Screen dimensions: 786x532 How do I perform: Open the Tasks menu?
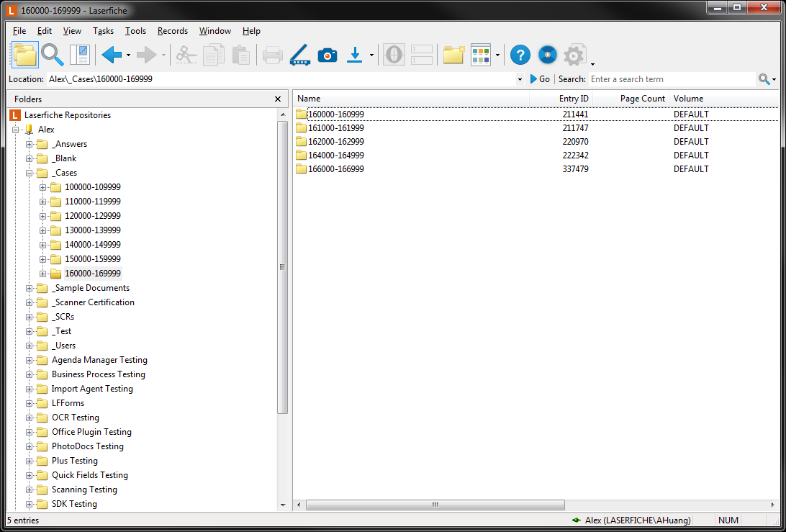click(x=103, y=31)
